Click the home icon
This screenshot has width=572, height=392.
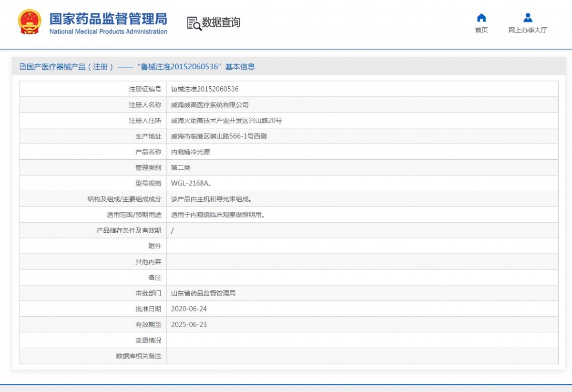[x=481, y=18]
